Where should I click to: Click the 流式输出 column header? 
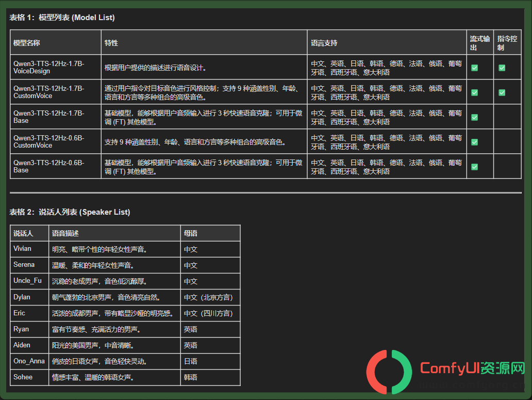pyautogui.click(x=480, y=43)
